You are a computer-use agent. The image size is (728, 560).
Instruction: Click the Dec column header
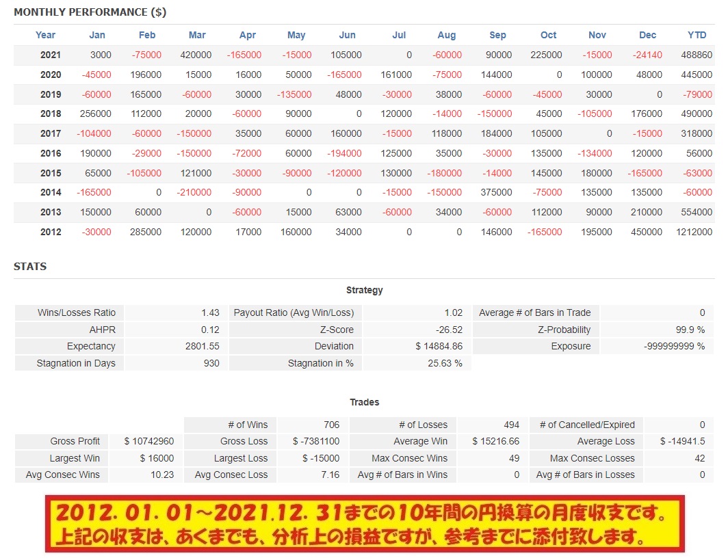pyautogui.click(x=648, y=36)
